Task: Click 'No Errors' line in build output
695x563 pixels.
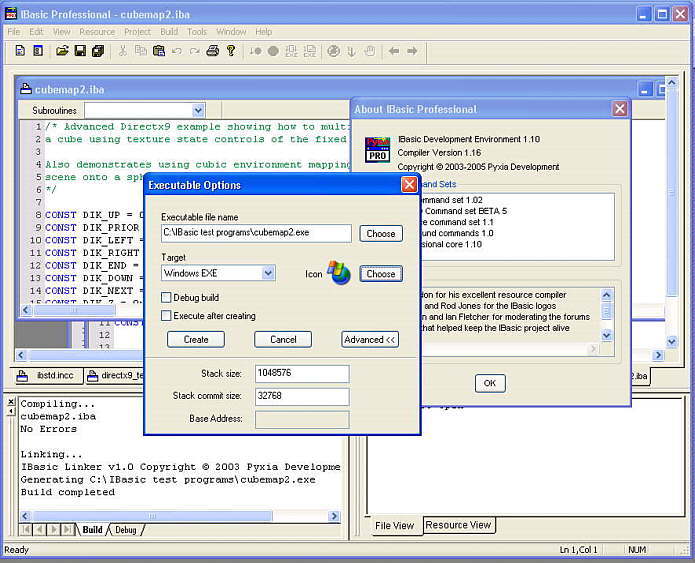Action: coord(48,429)
